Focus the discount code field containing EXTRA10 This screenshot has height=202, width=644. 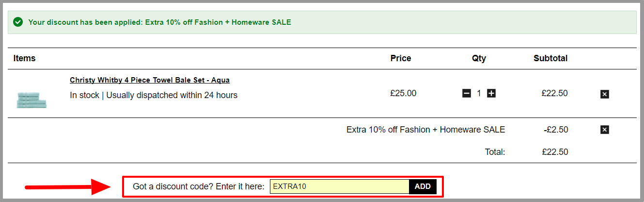340,186
